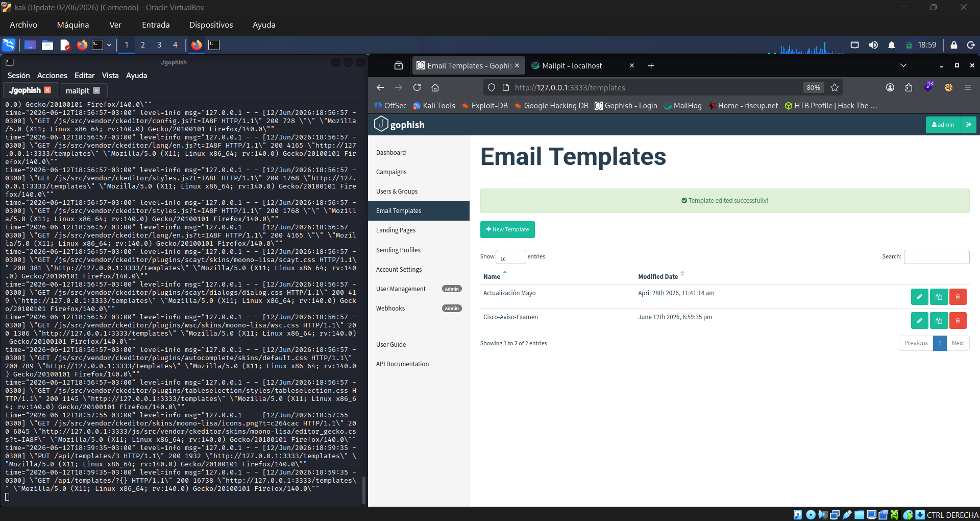
Task: Reload the Firefox page
Action: pos(417,87)
